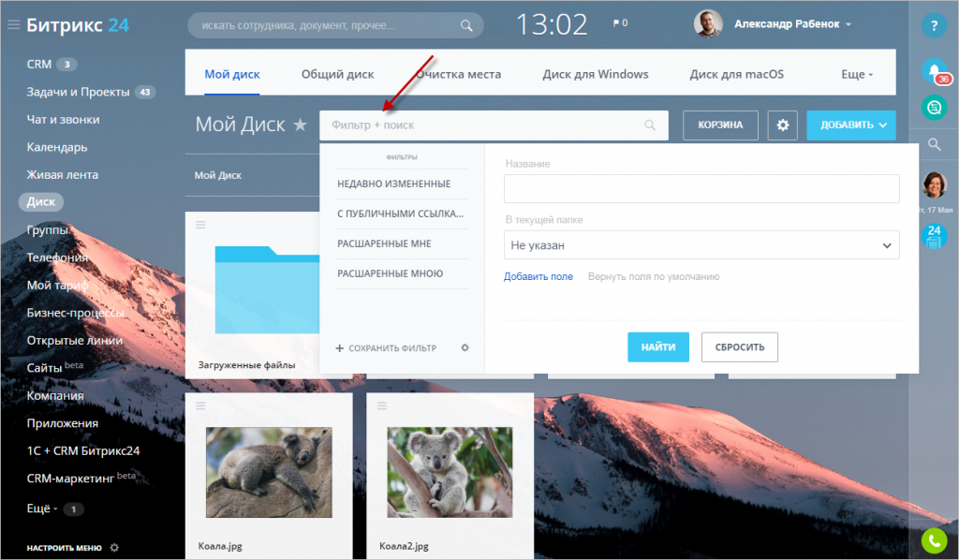Click the help question mark icon
The height and width of the screenshot is (560, 959).
[934, 25]
